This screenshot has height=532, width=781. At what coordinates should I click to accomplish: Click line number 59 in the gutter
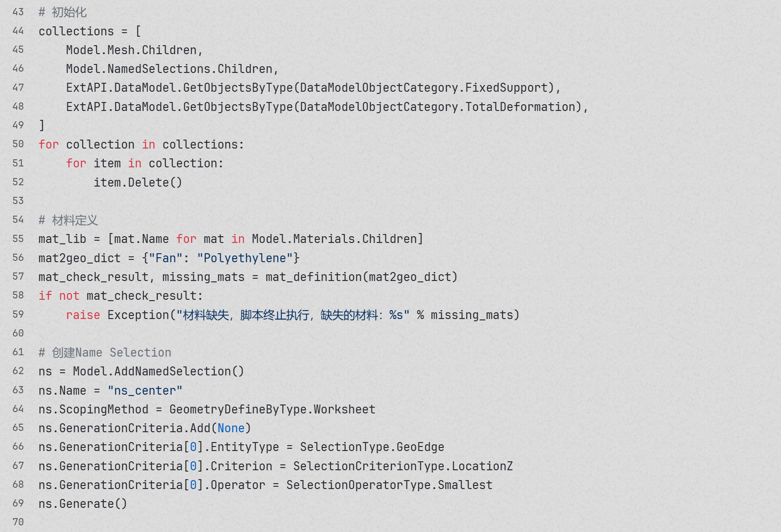(x=18, y=315)
